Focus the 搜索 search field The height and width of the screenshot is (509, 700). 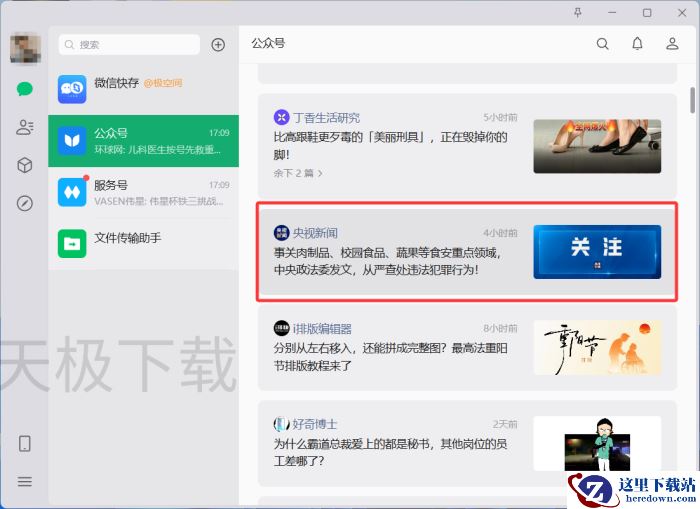pos(129,45)
